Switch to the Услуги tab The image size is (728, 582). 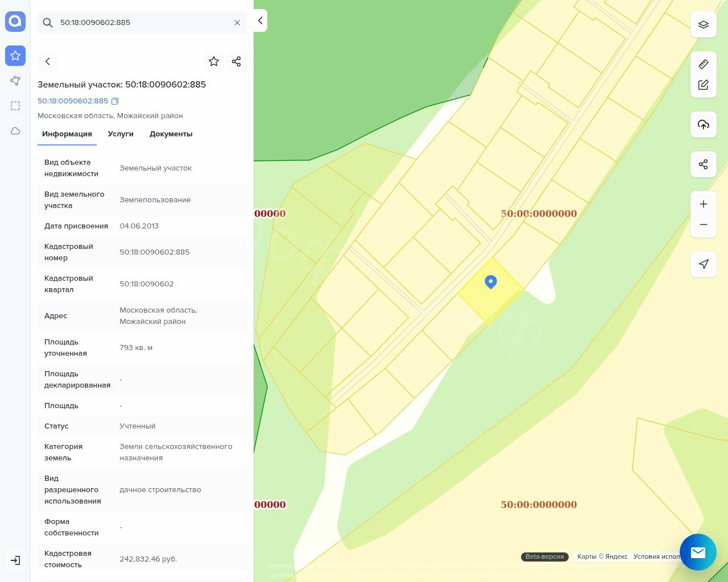pos(121,134)
